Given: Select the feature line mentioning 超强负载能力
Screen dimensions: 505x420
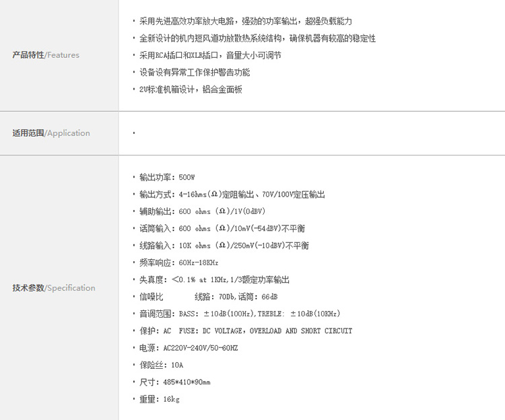Looking at the screenshot, I should (x=245, y=22).
